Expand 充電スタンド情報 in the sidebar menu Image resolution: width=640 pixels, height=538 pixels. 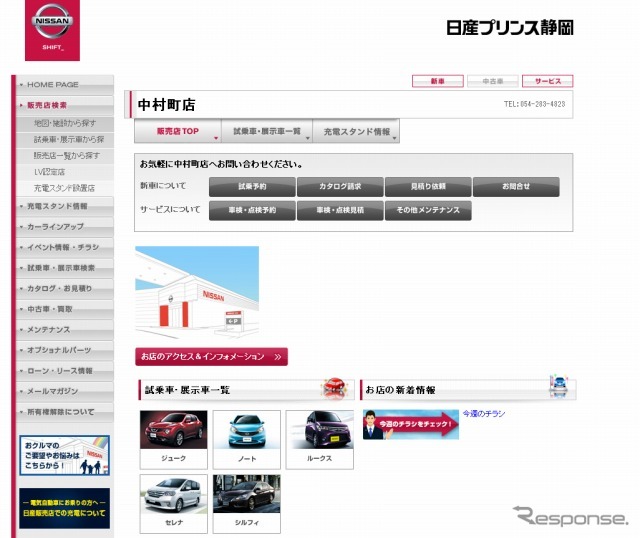[65, 207]
